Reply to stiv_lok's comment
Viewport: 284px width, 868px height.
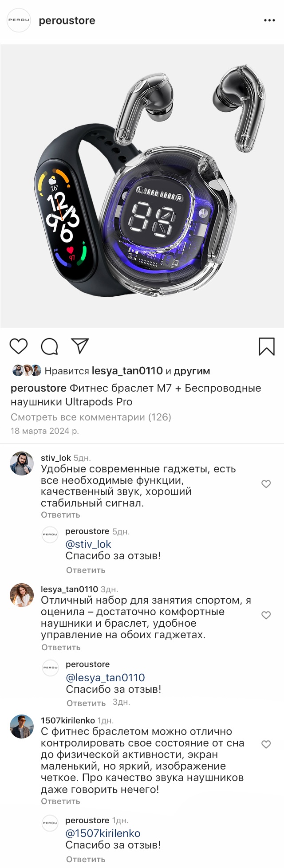pos(60,515)
